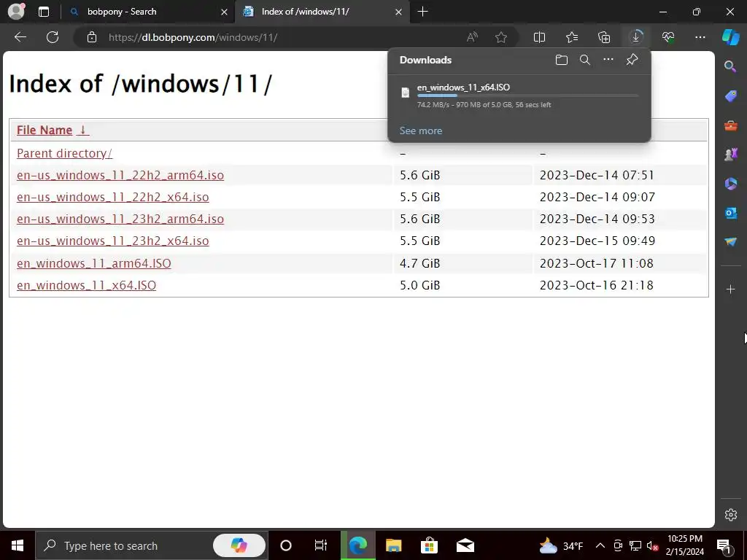Screen dimensions: 747x560
Task: Open the sidebar Search icon
Action: (x=730, y=66)
